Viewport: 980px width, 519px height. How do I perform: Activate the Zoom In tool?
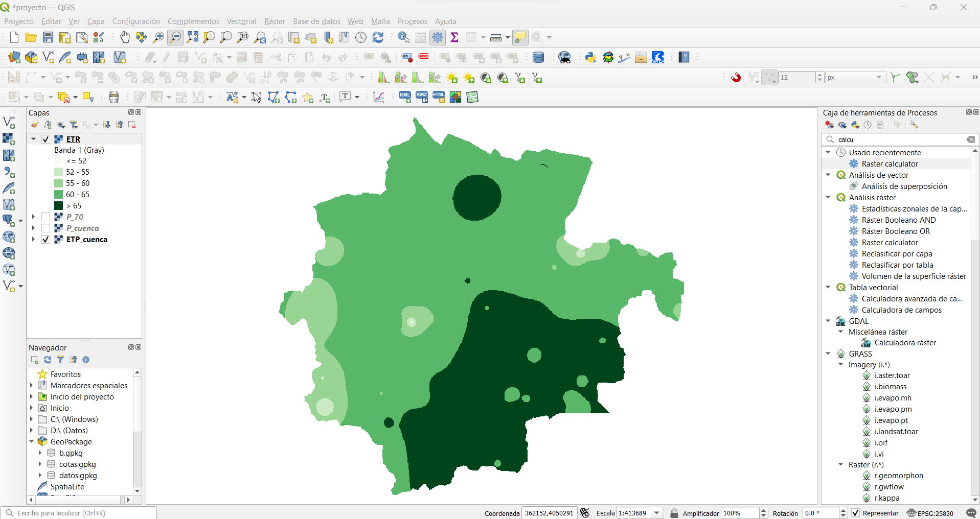pyautogui.click(x=158, y=37)
